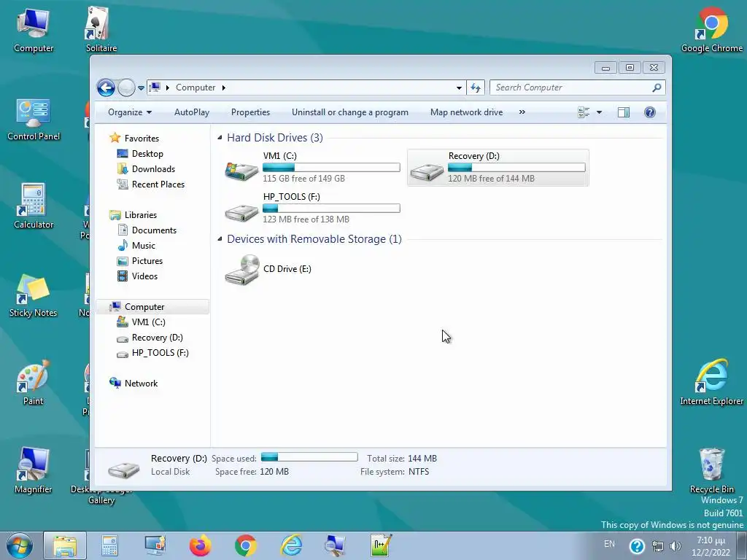This screenshot has width=747, height=560.
Task: Select the Paint desktop shortcut
Action: coord(34,382)
